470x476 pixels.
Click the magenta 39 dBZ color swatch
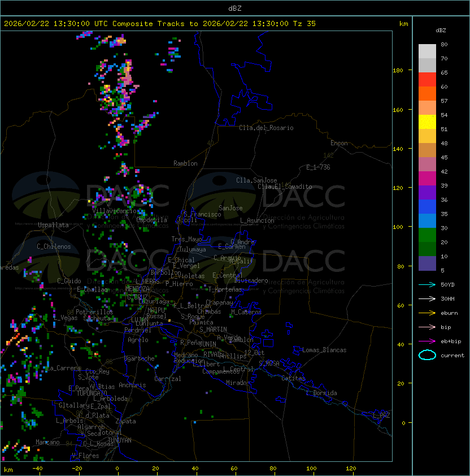[427, 179]
